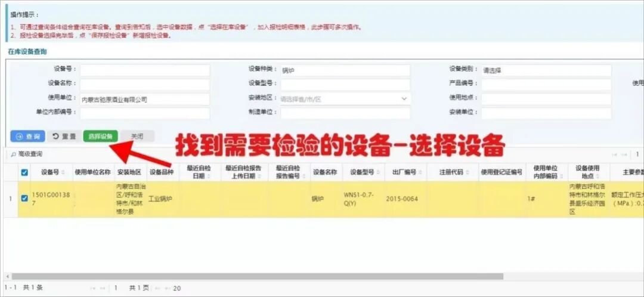This screenshot has height=297, width=644.
Task: Click the top-right page number 1
Action: point(637,154)
